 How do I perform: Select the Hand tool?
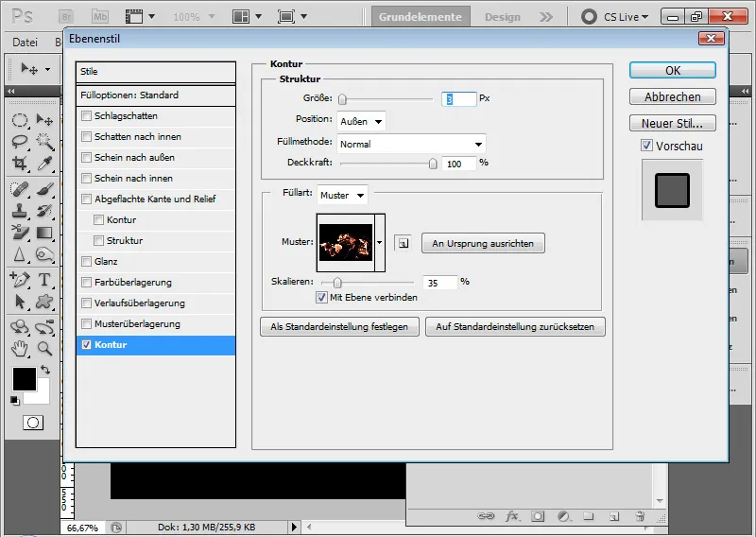[x=19, y=348]
